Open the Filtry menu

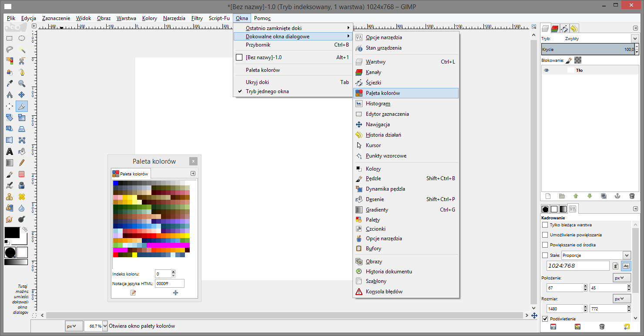coord(197,18)
